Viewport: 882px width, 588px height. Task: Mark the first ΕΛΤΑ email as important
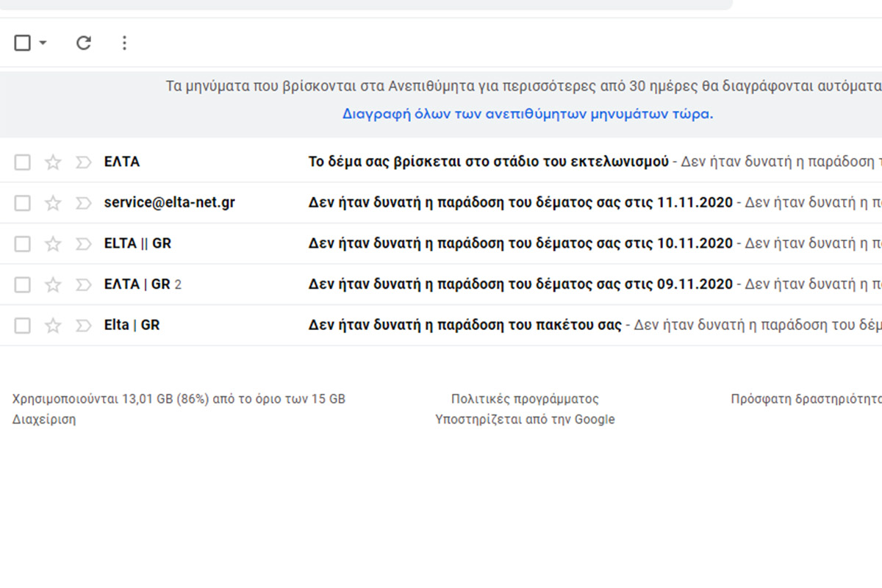pos(82,162)
